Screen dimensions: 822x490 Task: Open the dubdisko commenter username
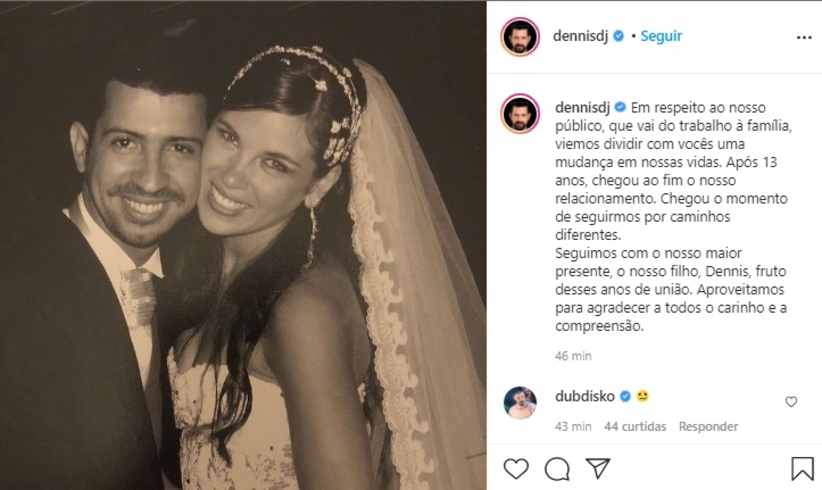(585, 397)
